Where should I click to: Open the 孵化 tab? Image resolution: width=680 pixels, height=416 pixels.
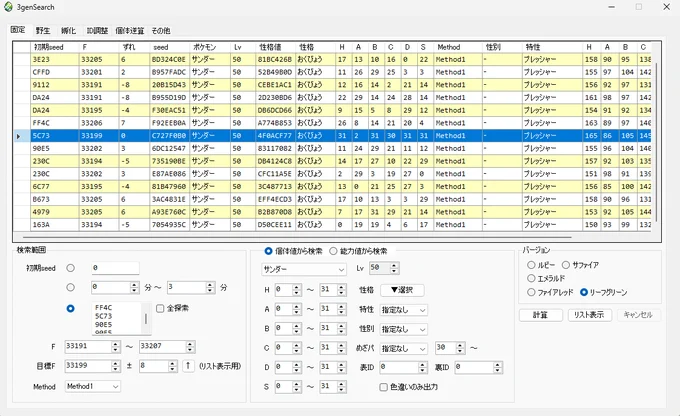tap(68, 30)
